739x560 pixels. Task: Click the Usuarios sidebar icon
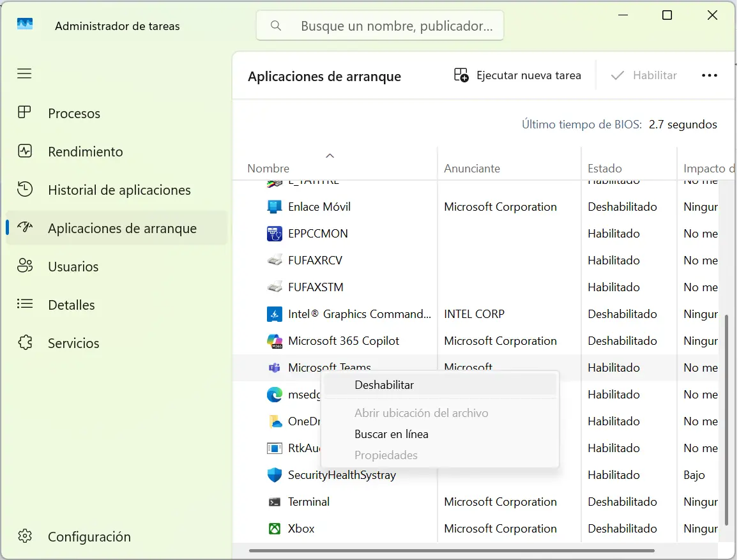[24, 266]
